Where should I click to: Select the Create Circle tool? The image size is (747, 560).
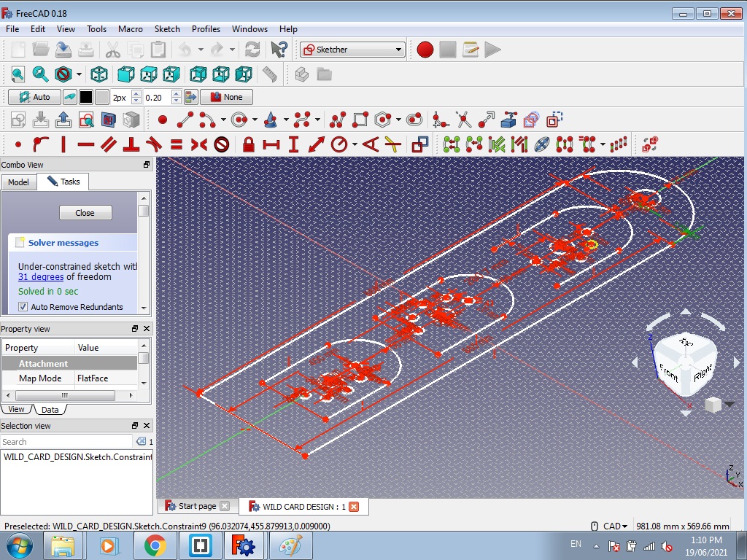pyautogui.click(x=239, y=120)
